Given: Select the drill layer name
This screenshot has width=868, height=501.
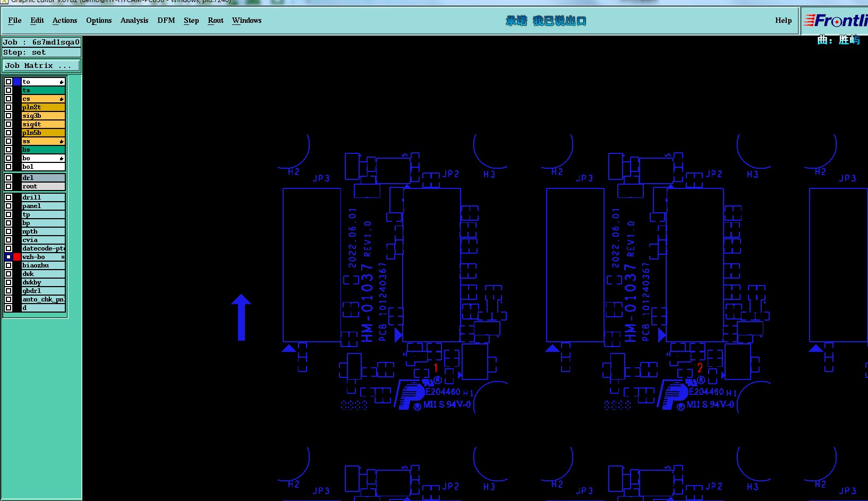Looking at the screenshot, I should click(43, 197).
